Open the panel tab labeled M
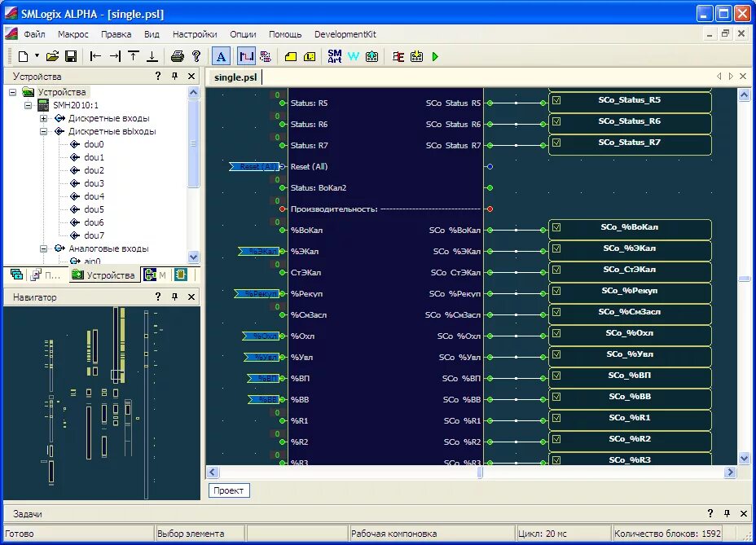This screenshot has width=756, height=545. pos(156,275)
